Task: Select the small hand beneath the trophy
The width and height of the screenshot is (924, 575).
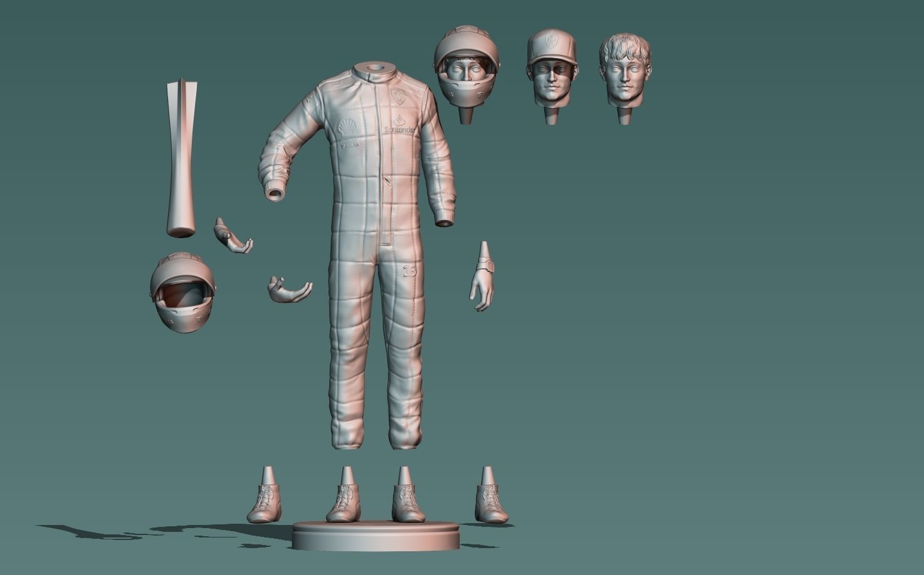Action: coord(232,237)
